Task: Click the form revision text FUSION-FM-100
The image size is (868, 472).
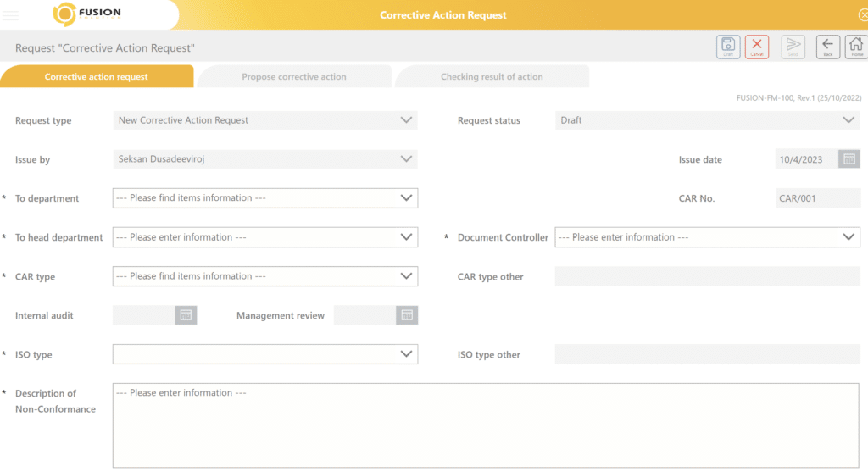Action: 798,98
